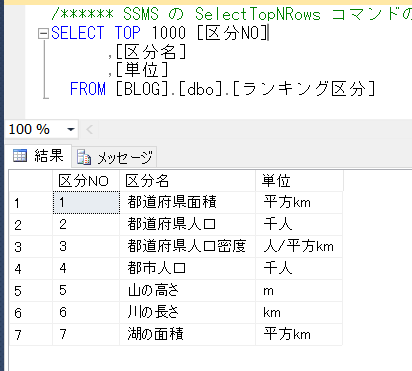Select row header number 3
The image size is (412, 371).
coord(31,247)
